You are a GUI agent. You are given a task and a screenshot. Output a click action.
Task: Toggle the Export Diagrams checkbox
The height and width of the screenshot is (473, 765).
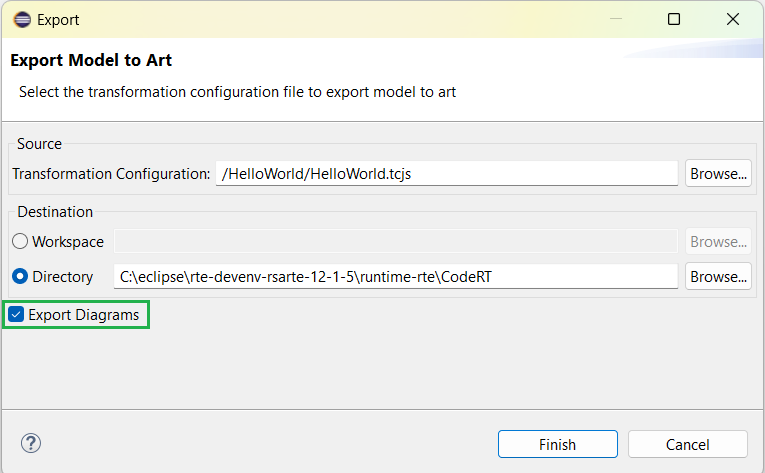[16, 315]
